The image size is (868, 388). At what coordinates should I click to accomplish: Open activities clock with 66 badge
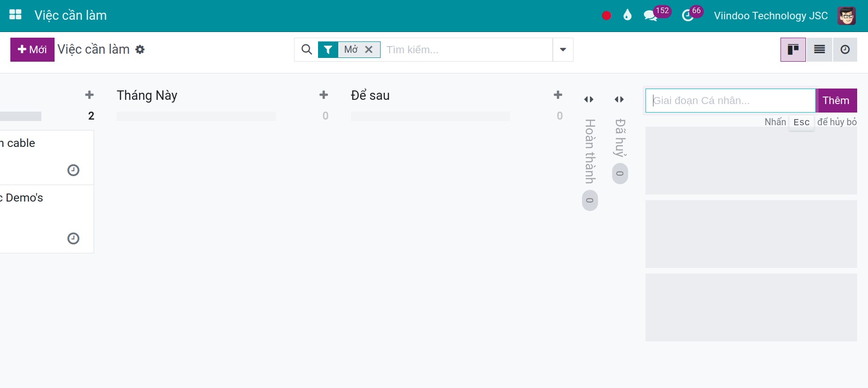[692, 14]
